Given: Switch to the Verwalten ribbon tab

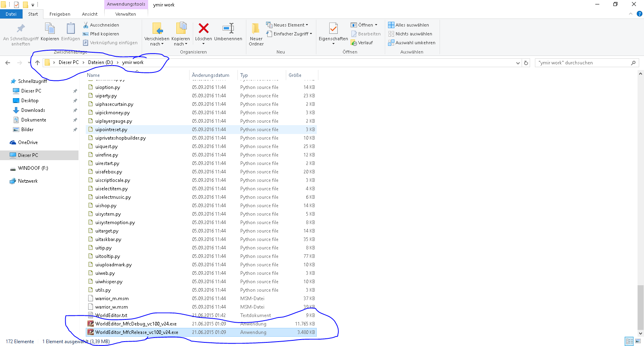Looking at the screenshot, I should [126, 14].
